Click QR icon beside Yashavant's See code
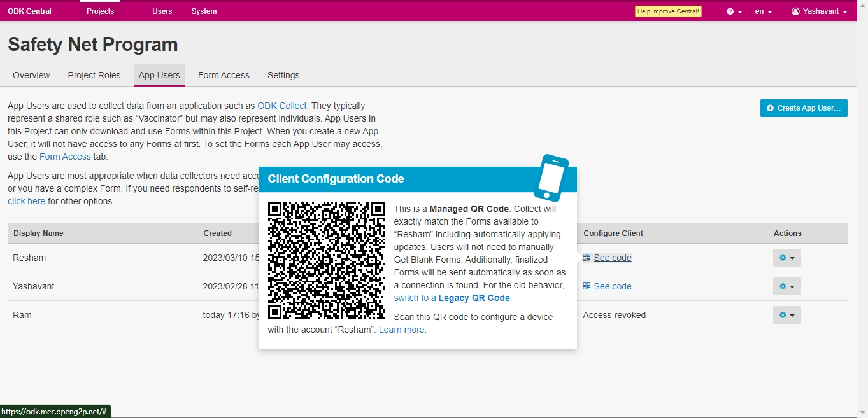 coord(587,286)
